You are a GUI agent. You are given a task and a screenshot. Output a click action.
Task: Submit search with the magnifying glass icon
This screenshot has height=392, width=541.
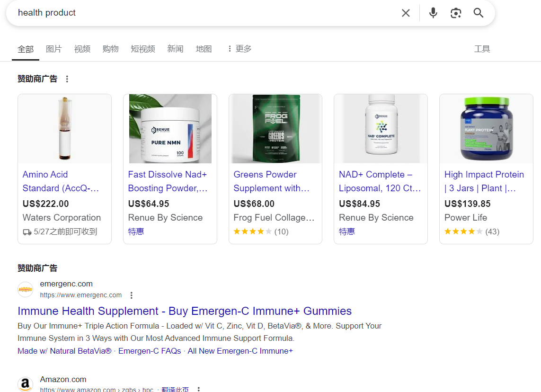[478, 13]
